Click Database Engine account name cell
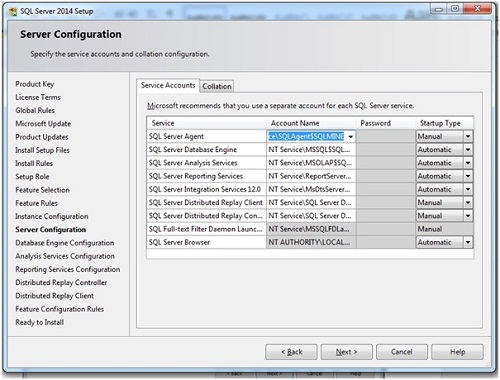 (x=311, y=150)
